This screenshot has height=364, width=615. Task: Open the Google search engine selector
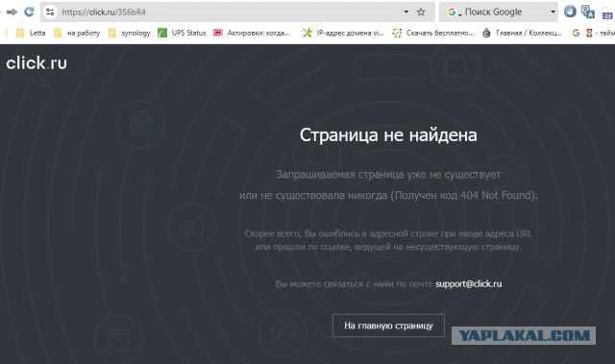click(455, 12)
